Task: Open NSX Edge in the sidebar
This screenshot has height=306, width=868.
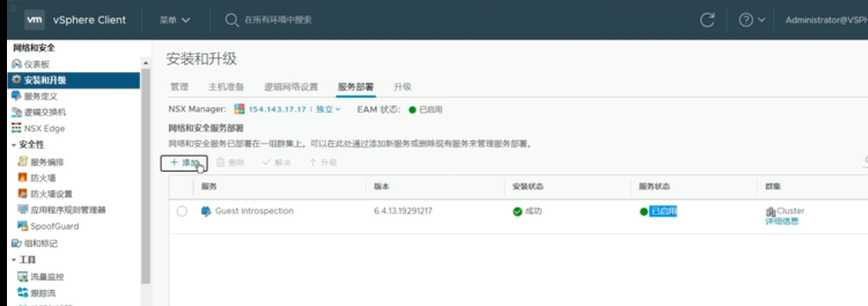Action: 44,128
